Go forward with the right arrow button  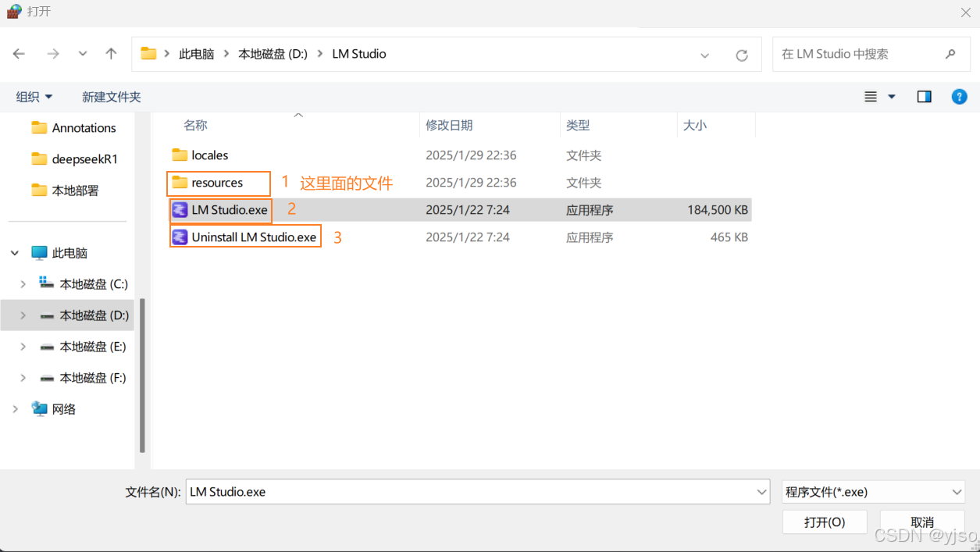click(x=52, y=54)
